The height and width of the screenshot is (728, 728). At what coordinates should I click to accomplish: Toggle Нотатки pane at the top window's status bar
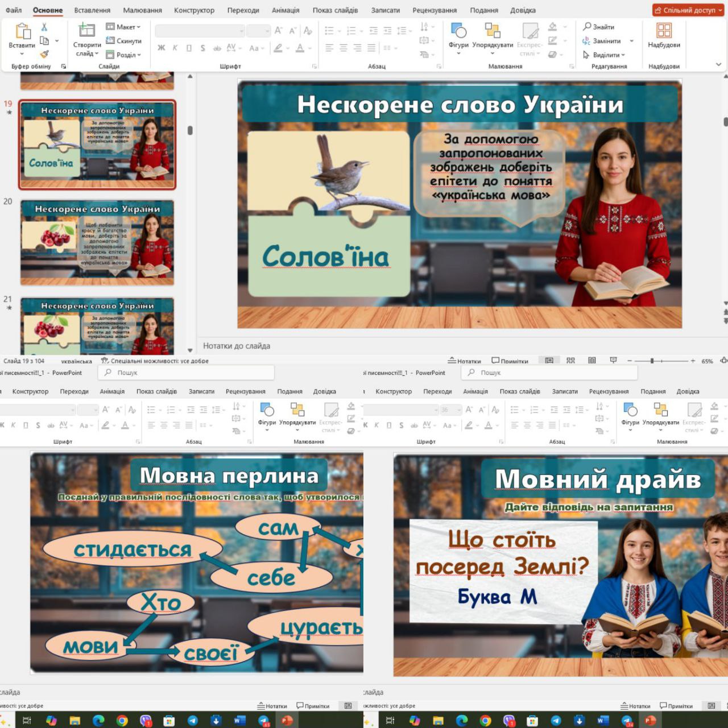[464, 361]
